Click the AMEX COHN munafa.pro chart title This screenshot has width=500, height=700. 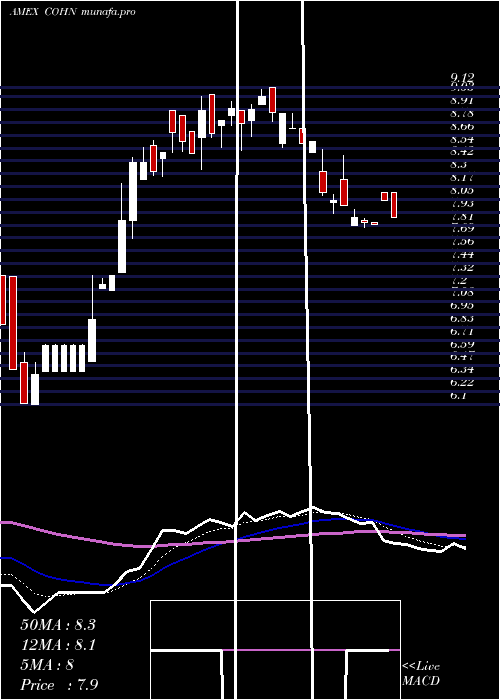point(72,12)
